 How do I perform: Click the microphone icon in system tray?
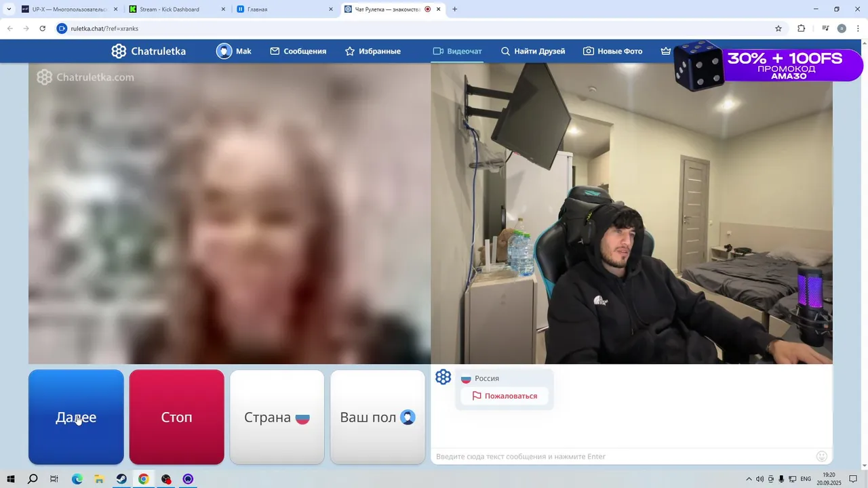pos(782,479)
